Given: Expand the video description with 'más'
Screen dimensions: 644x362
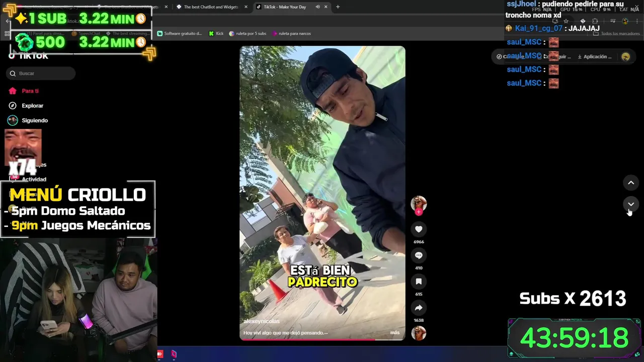Looking at the screenshot, I should (x=394, y=333).
